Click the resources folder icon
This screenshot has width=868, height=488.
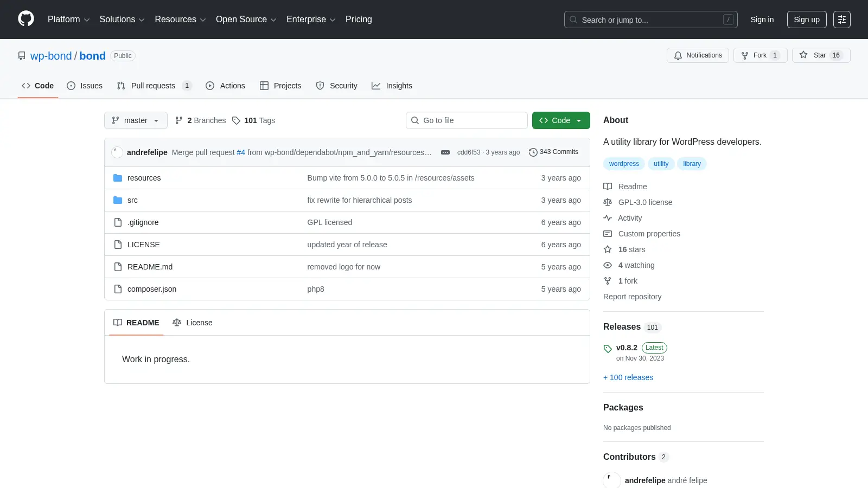(x=118, y=178)
